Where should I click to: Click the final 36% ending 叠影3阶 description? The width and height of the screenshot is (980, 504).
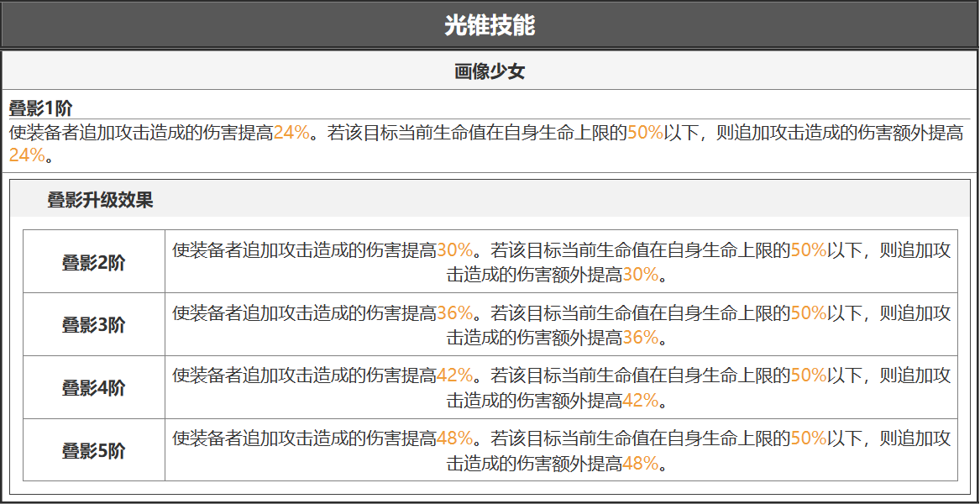pos(640,338)
